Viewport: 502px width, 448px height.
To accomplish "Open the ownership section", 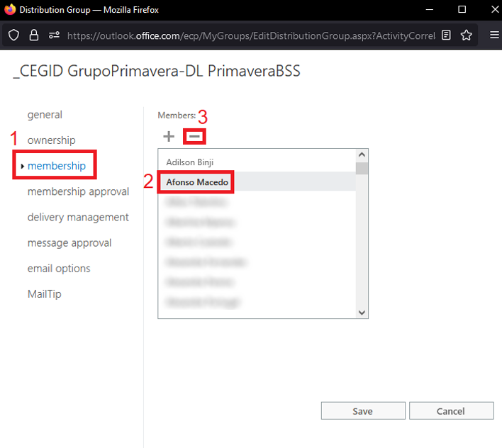I will [52, 140].
